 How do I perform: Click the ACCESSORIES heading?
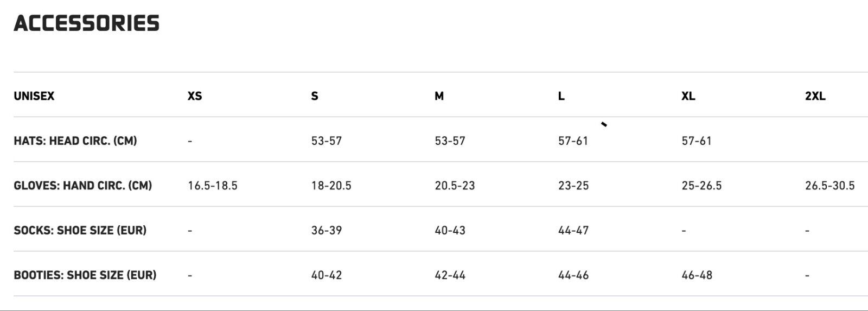pyautogui.click(x=87, y=23)
